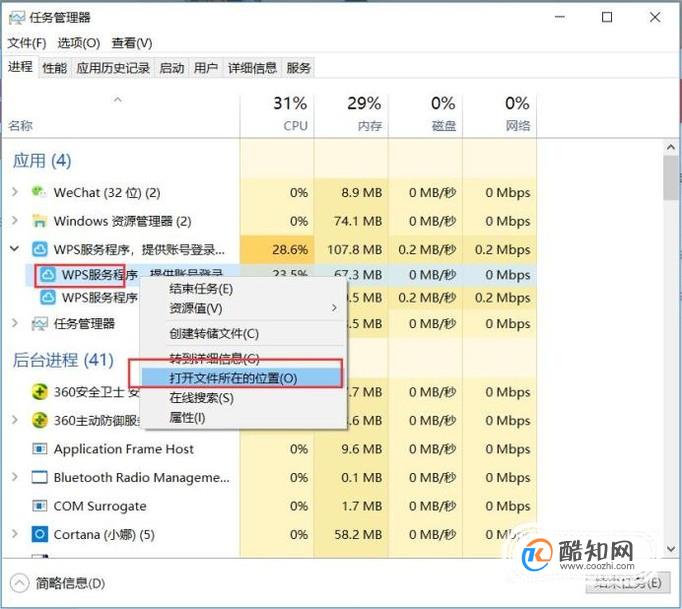Click the 后台进程 (41) group heading
The height and width of the screenshot is (609, 682).
(63, 360)
